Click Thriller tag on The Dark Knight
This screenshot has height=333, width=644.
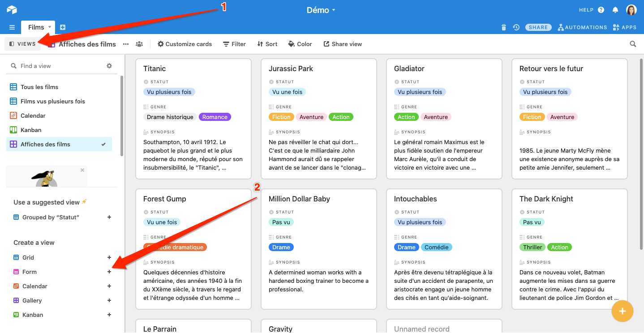(532, 247)
